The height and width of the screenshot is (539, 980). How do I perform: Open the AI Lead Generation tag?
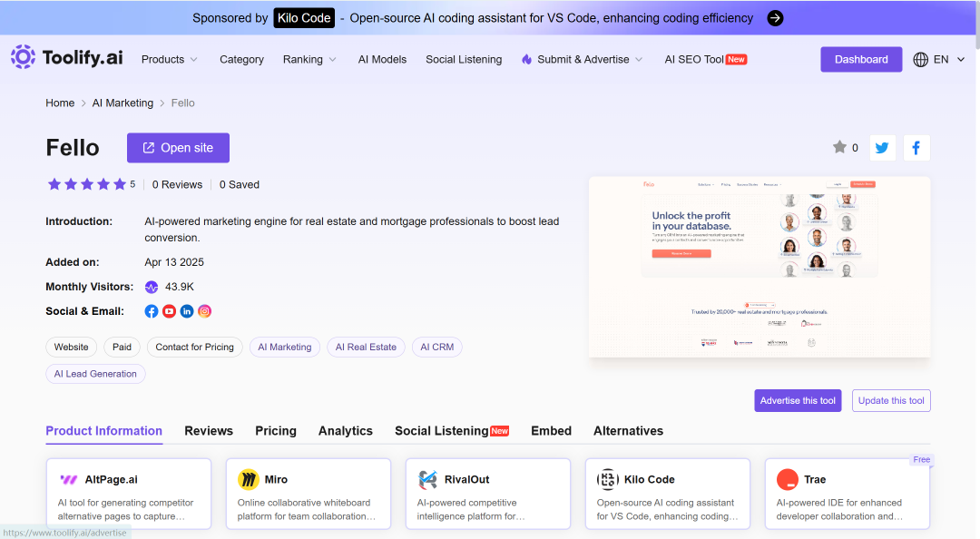pos(95,374)
